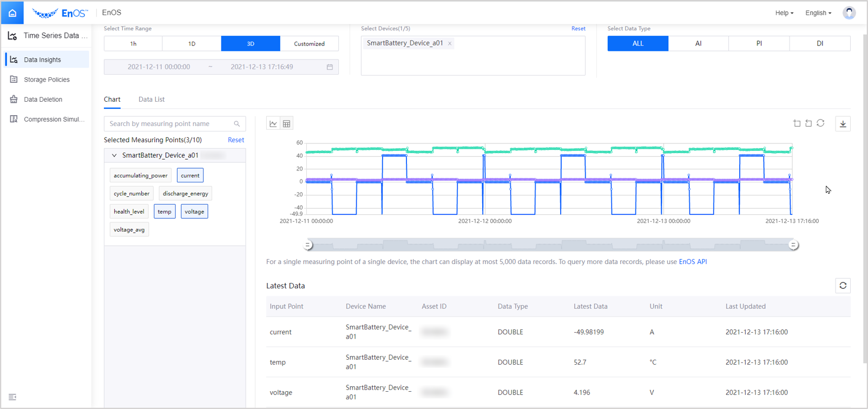Click the chart restore refresh icon
This screenshot has height=409, width=868.
820,123
